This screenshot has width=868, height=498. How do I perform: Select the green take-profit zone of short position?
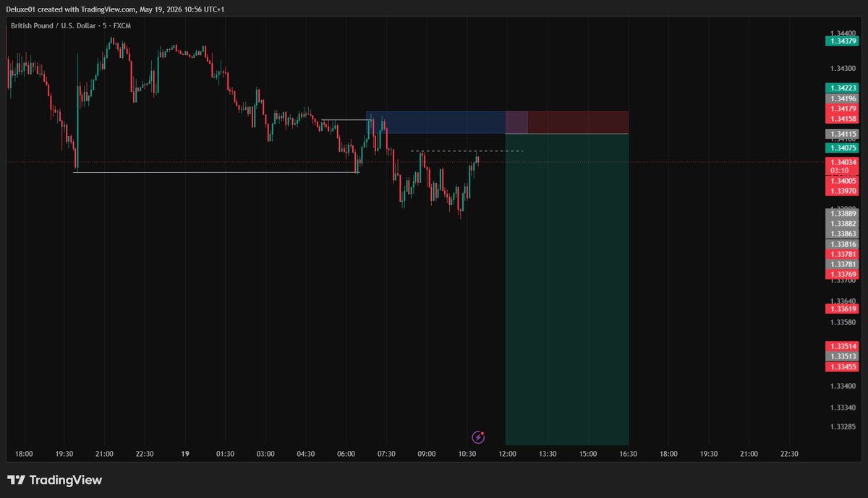tap(567, 290)
